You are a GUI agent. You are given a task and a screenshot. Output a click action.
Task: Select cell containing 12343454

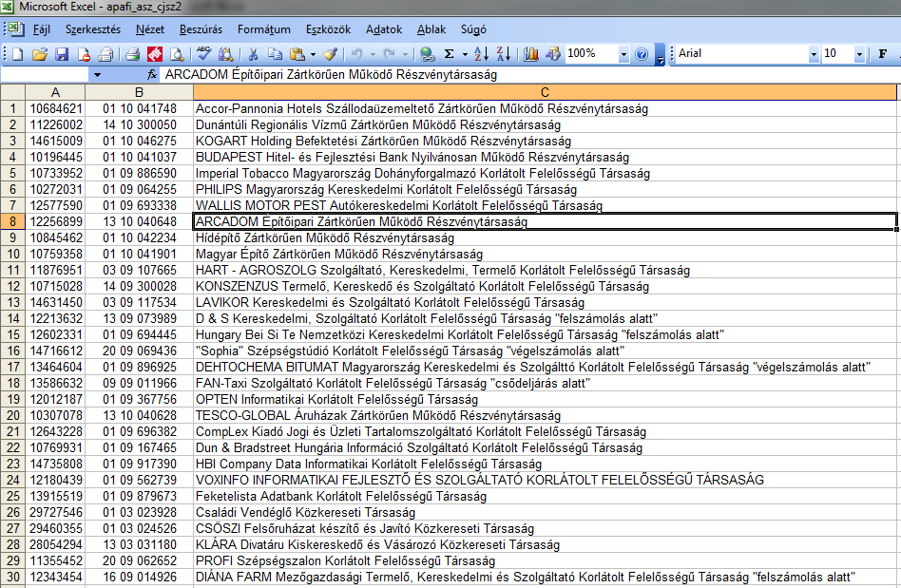[55, 578]
